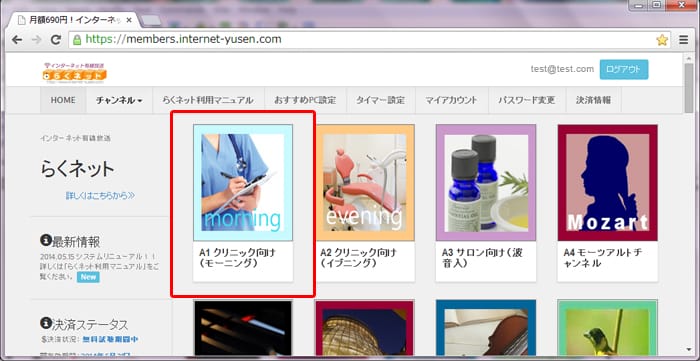Open the morning clinic channel thumbnail

click(x=243, y=183)
